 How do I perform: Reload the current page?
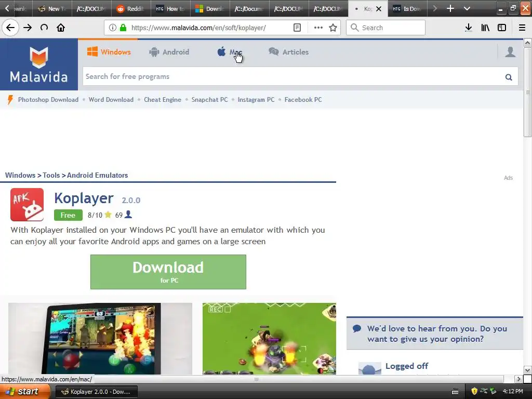coord(44,28)
